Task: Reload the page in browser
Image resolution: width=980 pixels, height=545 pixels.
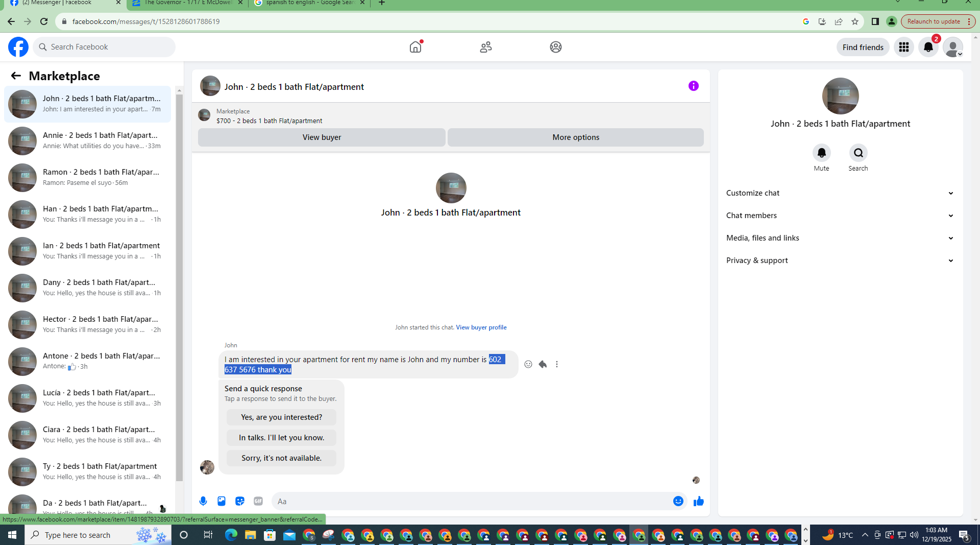Action: (x=44, y=21)
